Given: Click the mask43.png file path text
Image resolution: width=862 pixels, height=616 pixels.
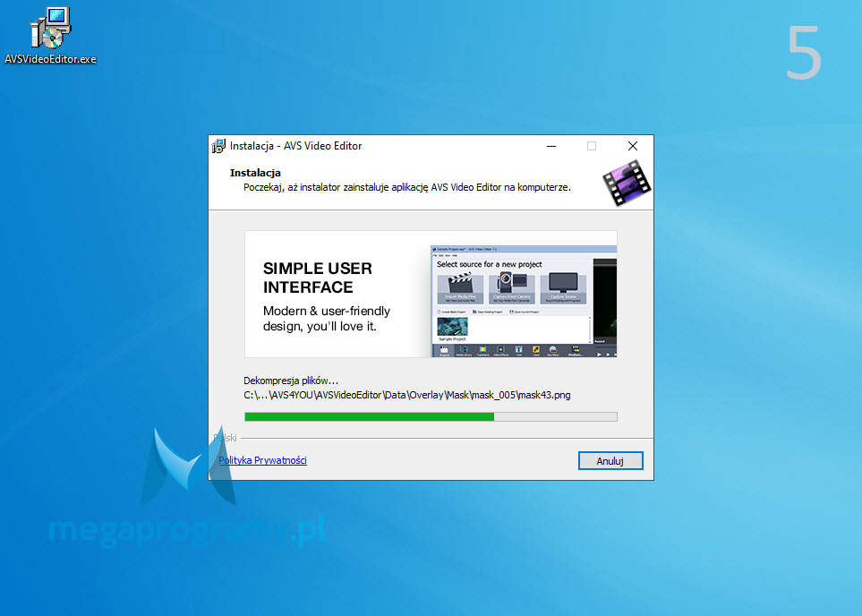Looking at the screenshot, I should 406,395.
